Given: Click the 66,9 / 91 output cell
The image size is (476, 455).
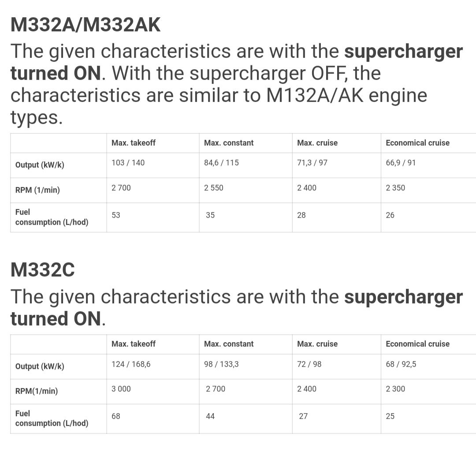Looking at the screenshot, I should (x=401, y=163).
